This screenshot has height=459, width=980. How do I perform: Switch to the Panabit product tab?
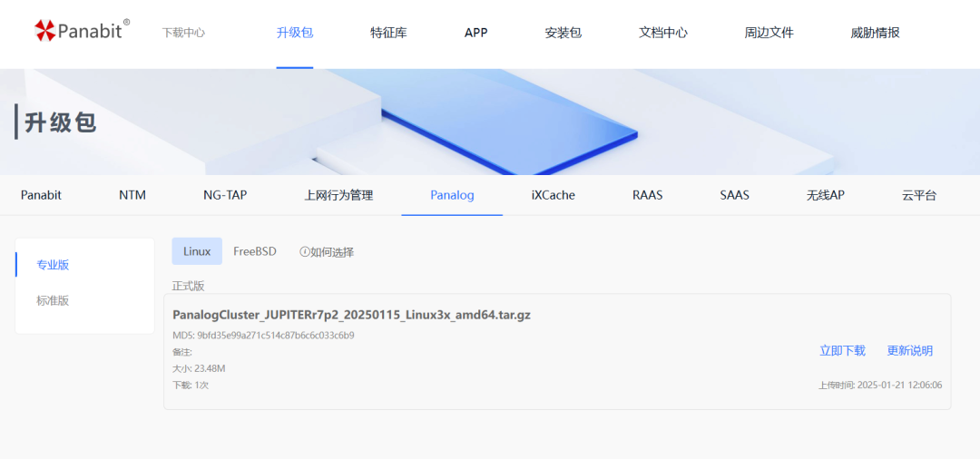coord(41,195)
